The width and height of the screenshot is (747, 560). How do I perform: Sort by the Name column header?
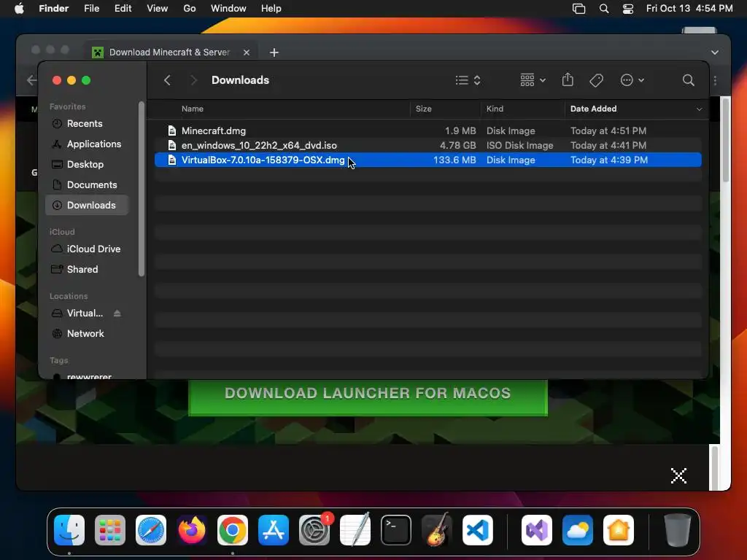pos(193,109)
